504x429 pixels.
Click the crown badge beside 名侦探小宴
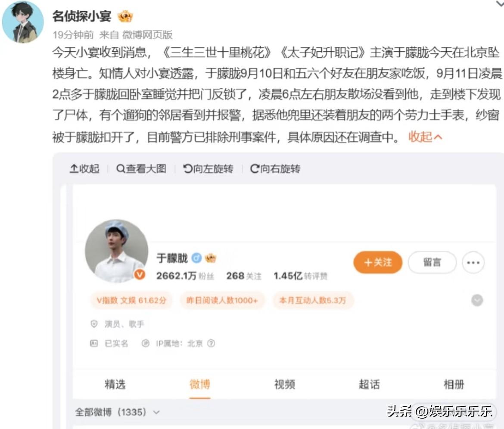pos(125,16)
